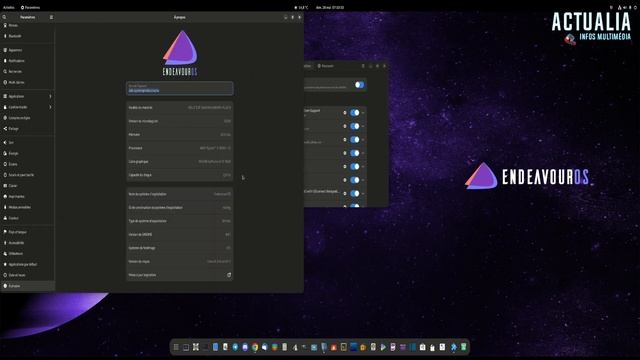Open the Son settings panel
The width and height of the screenshot is (640, 360).
click(x=27, y=142)
